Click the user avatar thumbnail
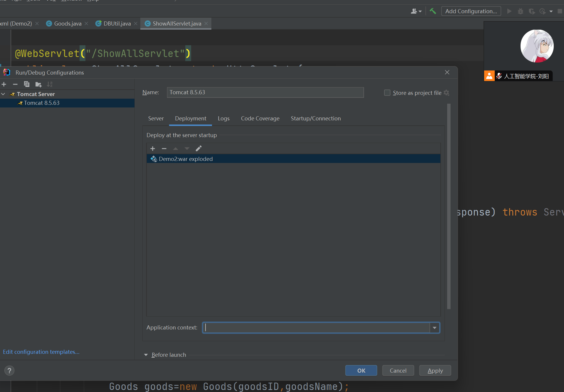Screen dimensions: 564x392 [537, 46]
